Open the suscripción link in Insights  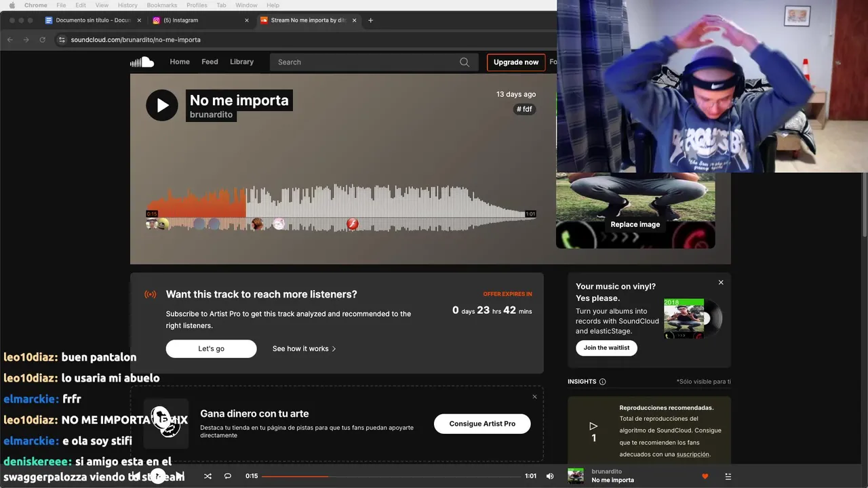coord(692,454)
